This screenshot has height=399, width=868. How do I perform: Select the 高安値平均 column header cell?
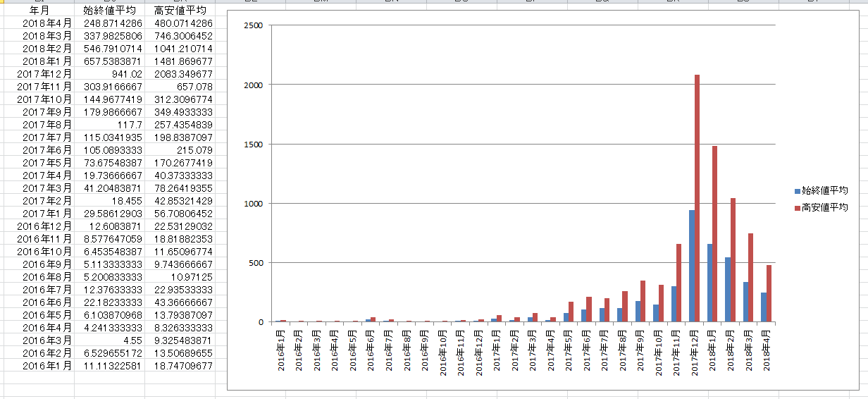coord(180,11)
